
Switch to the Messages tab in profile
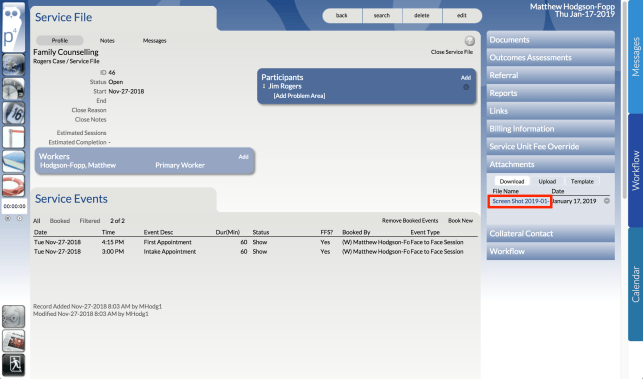pyautogui.click(x=154, y=41)
